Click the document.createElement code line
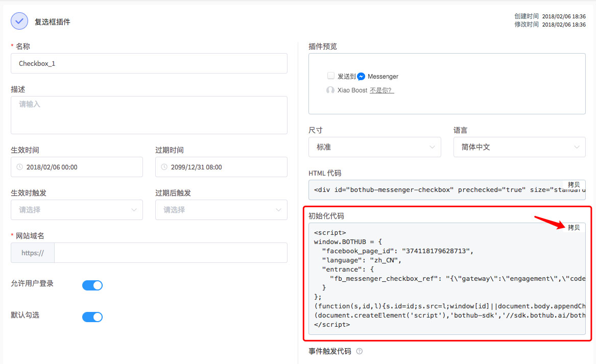Viewport: 596px width, 364px height. coord(449,316)
